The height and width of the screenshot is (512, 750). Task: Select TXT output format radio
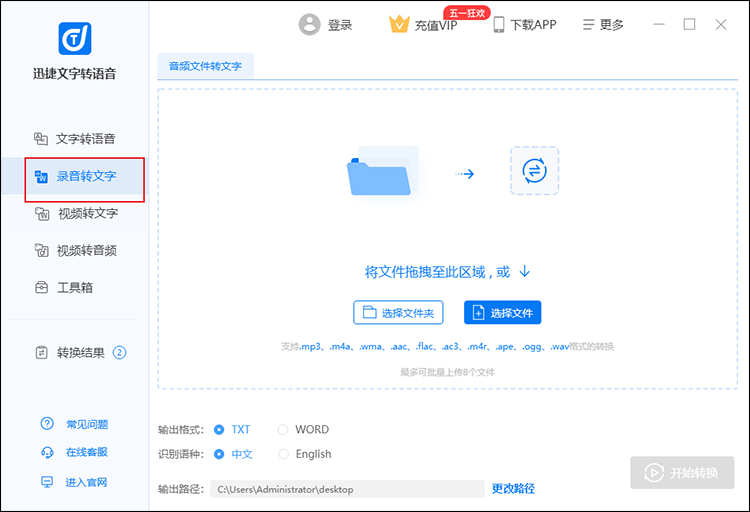(x=219, y=430)
